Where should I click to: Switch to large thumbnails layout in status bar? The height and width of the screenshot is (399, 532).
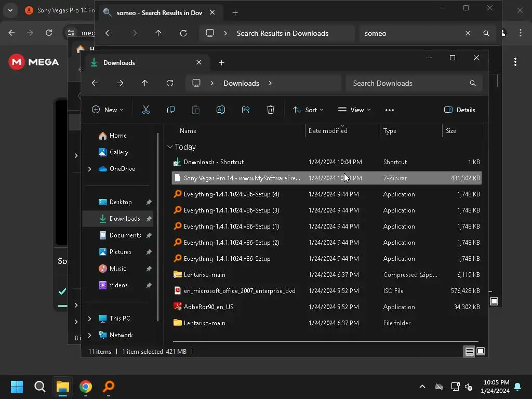pyautogui.click(x=481, y=352)
